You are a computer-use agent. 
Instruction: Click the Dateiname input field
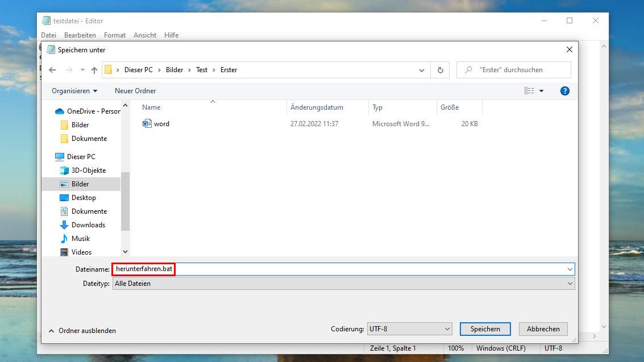click(369, 269)
